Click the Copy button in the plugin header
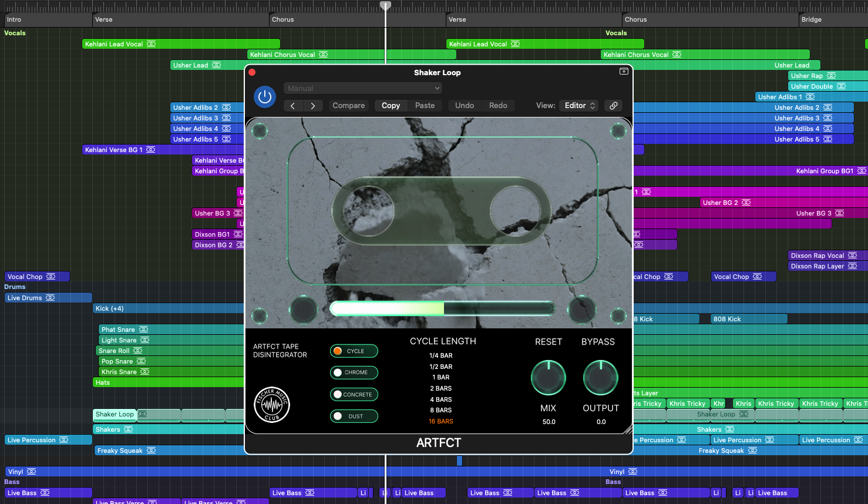Screen dimensions: 868x504 [x=391, y=106]
